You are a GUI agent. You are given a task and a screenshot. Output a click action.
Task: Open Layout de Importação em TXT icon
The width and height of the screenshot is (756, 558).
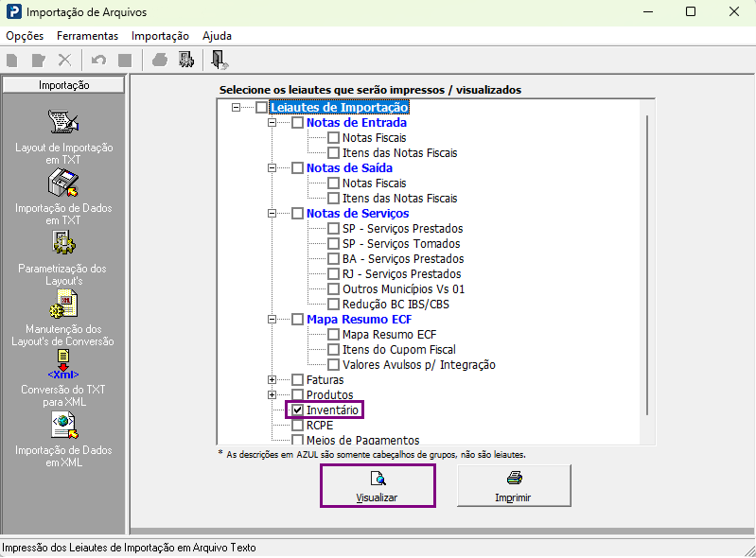click(x=63, y=122)
